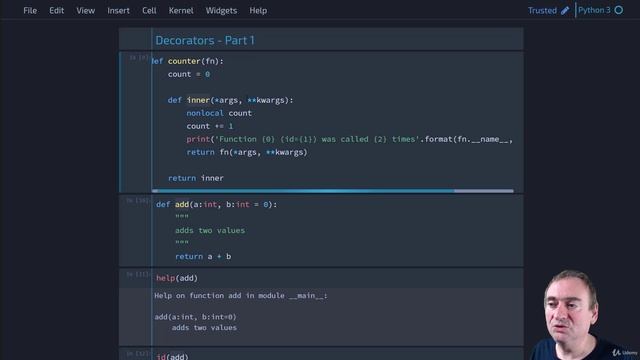Open the Cell menu

(x=149, y=11)
